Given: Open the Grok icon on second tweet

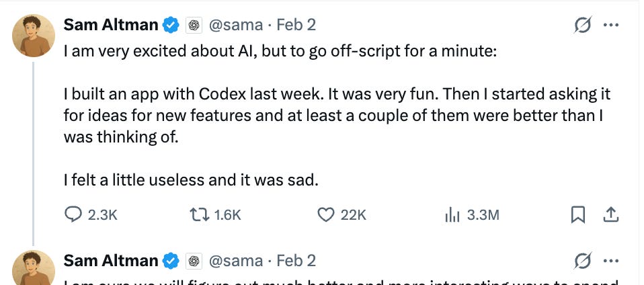Looking at the screenshot, I should pyautogui.click(x=581, y=260).
